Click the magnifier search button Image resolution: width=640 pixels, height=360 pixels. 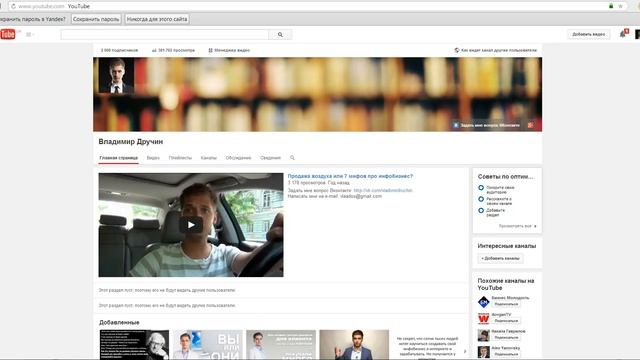(x=280, y=35)
